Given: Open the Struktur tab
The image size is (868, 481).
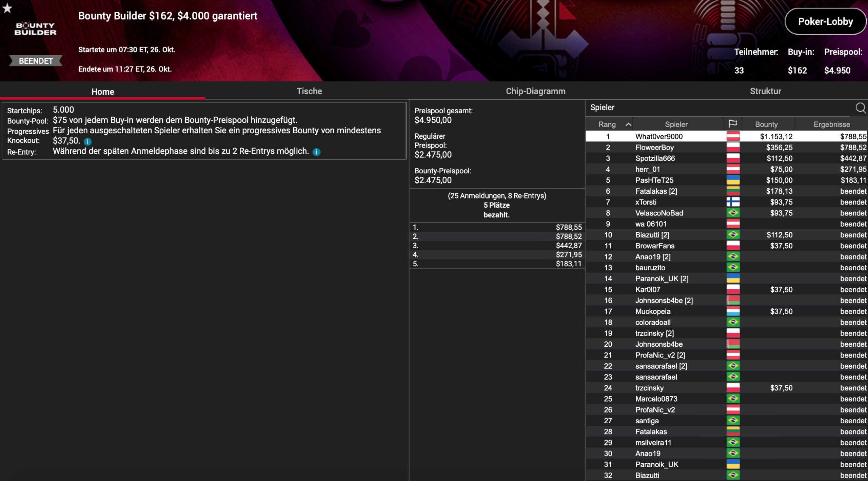Looking at the screenshot, I should [x=765, y=91].
